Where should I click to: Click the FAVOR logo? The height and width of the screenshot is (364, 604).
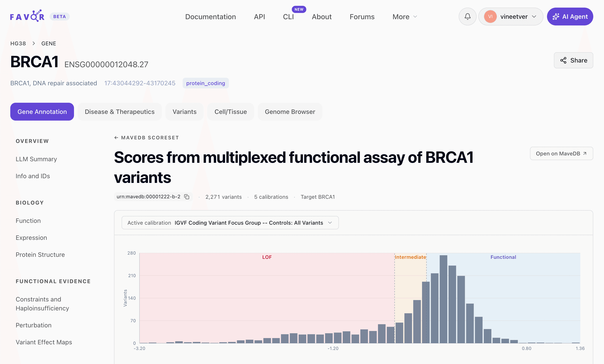point(27,16)
